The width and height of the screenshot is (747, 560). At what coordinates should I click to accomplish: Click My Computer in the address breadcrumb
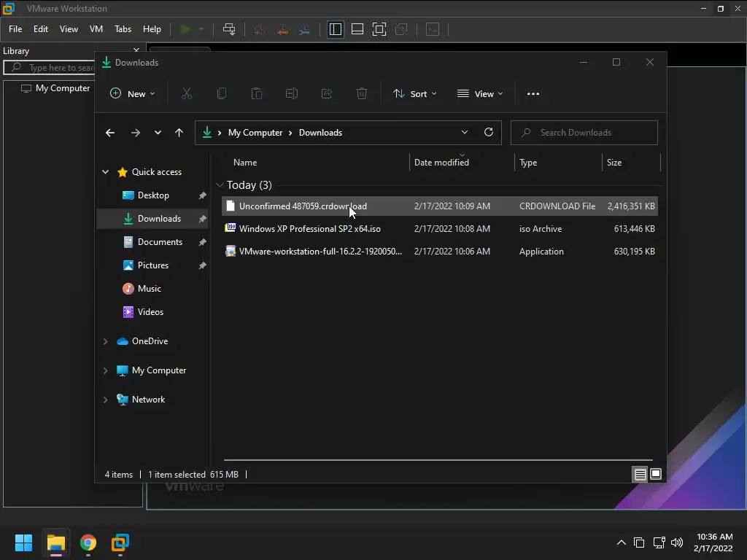pyautogui.click(x=255, y=133)
